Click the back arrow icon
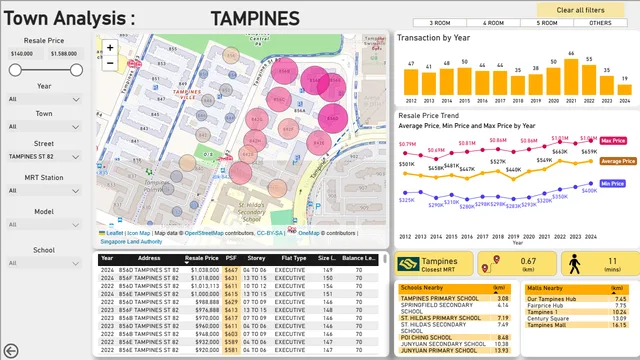The width and height of the screenshot is (640, 360). coord(11,351)
